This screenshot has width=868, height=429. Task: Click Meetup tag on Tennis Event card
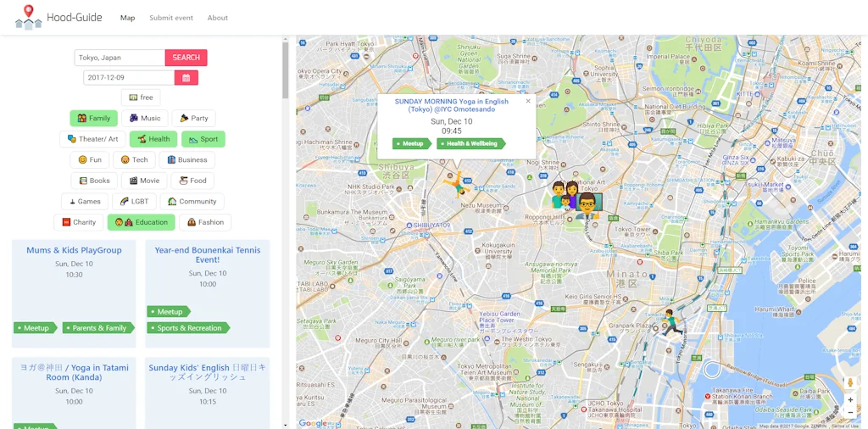169,312
